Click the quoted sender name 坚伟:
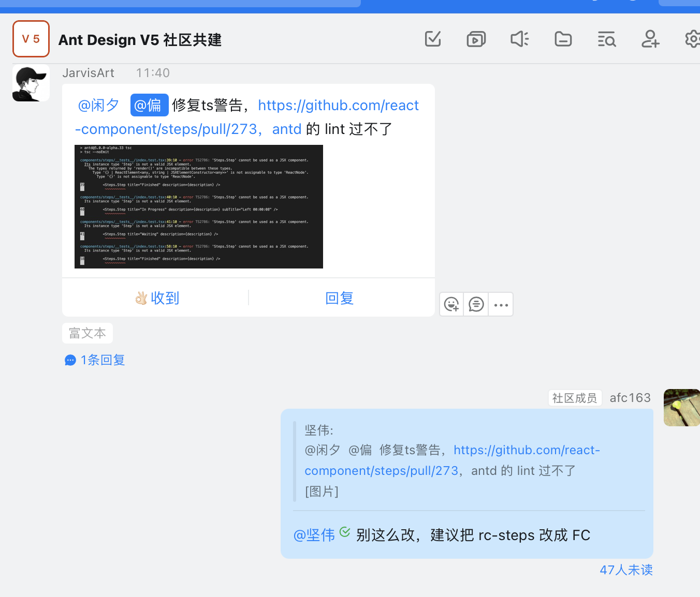 319,430
